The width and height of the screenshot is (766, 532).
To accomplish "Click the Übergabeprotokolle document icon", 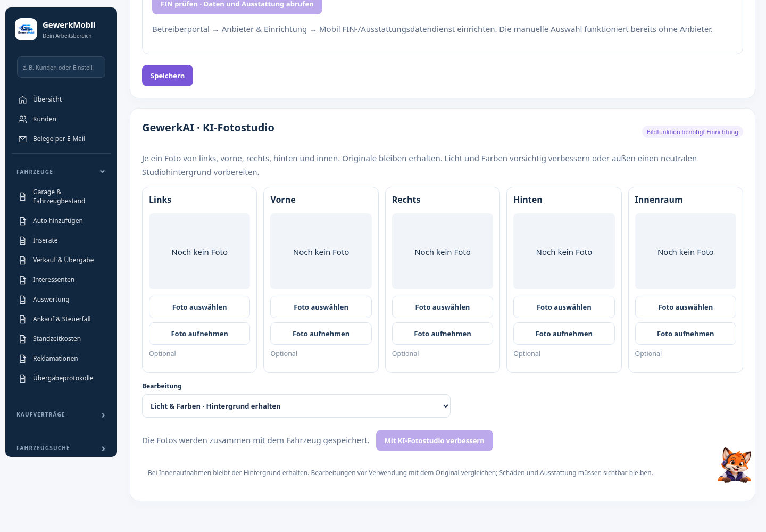I will click(22, 378).
